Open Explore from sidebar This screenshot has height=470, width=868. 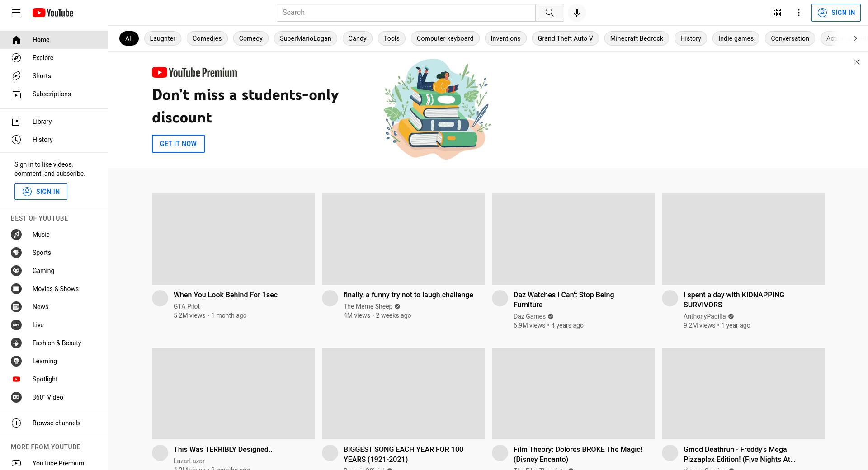click(54, 58)
